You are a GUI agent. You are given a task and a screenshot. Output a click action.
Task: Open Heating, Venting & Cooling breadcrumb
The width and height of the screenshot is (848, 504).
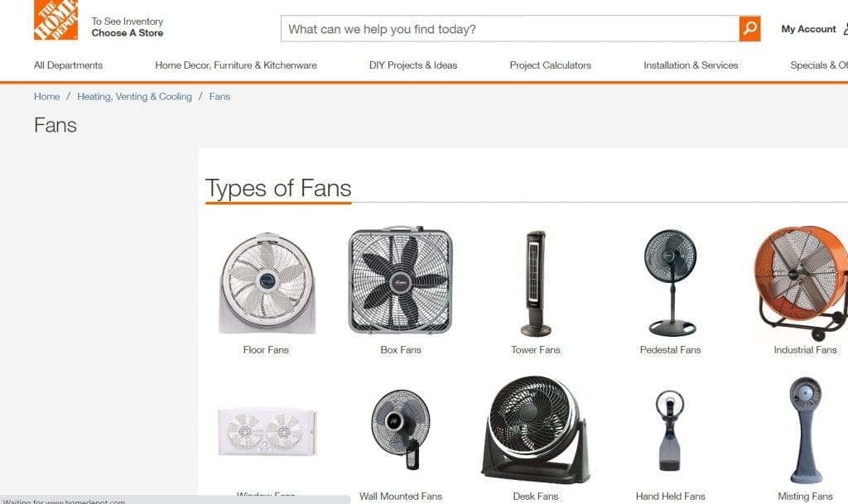click(x=134, y=97)
